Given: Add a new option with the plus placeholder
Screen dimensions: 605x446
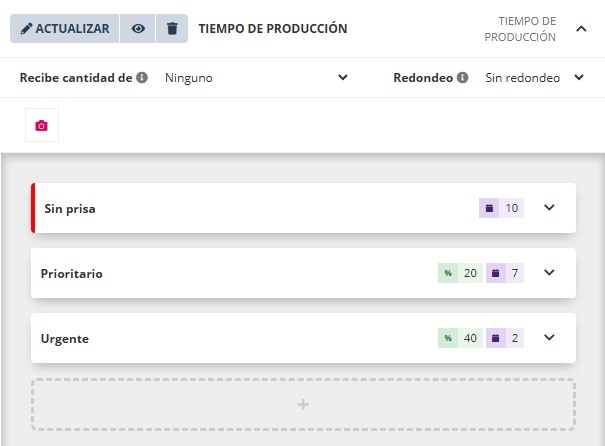Looking at the screenshot, I should pos(303,404).
